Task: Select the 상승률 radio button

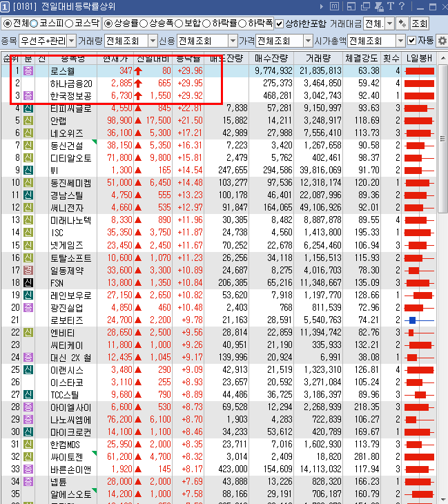Action: click(x=108, y=23)
